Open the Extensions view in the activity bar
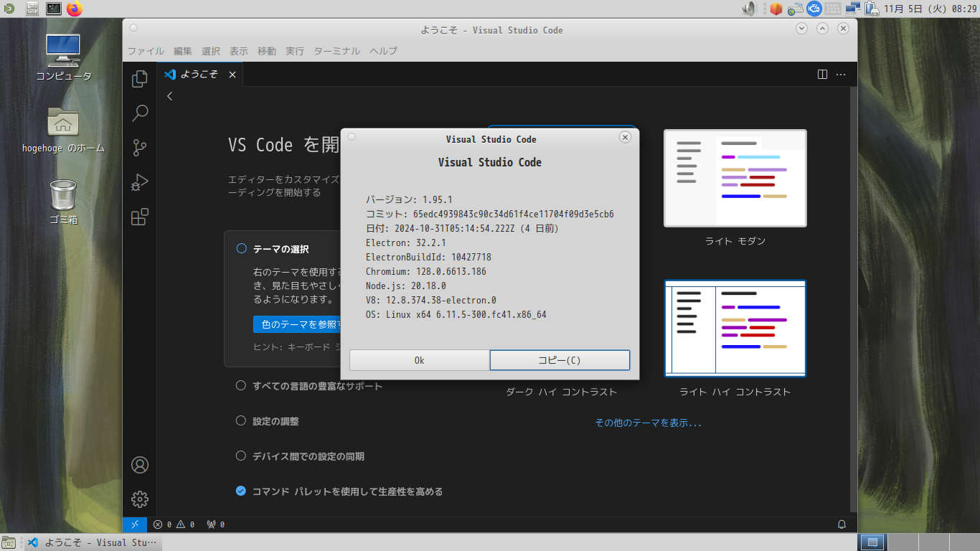 140,217
